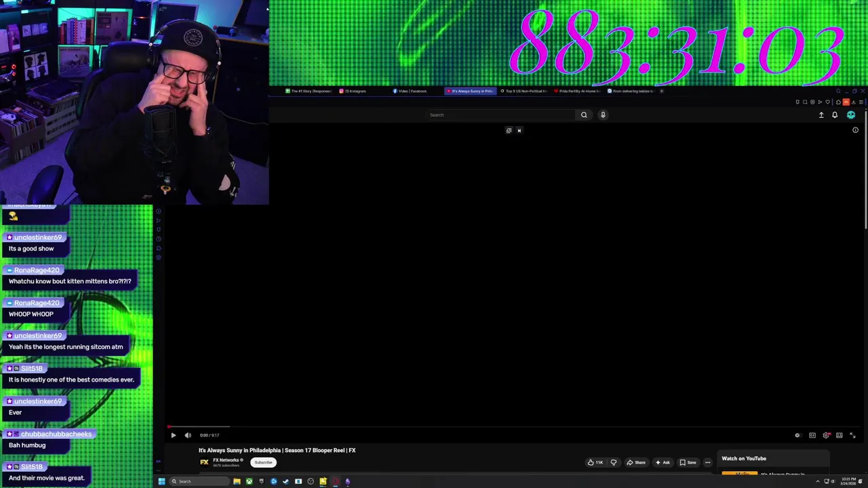Open the three-dot more actions menu

[708, 462]
